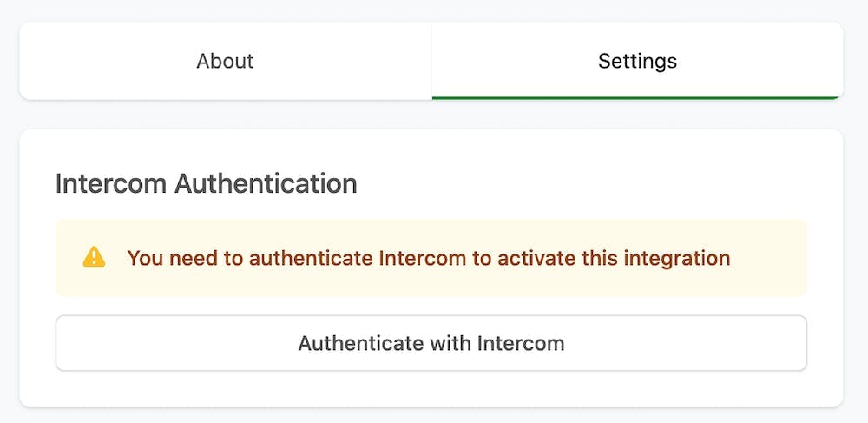Select the Settings tab
868x423 pixels.
[637, 61]
